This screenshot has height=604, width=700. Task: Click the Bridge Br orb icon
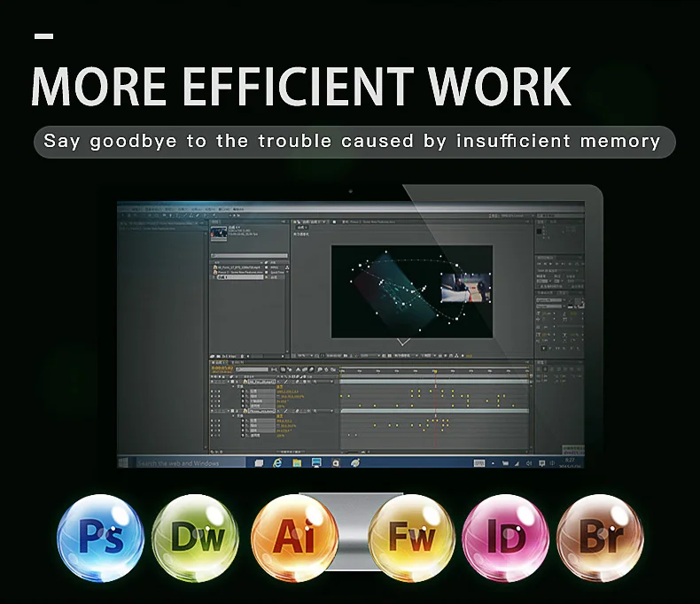click(601, 538)
